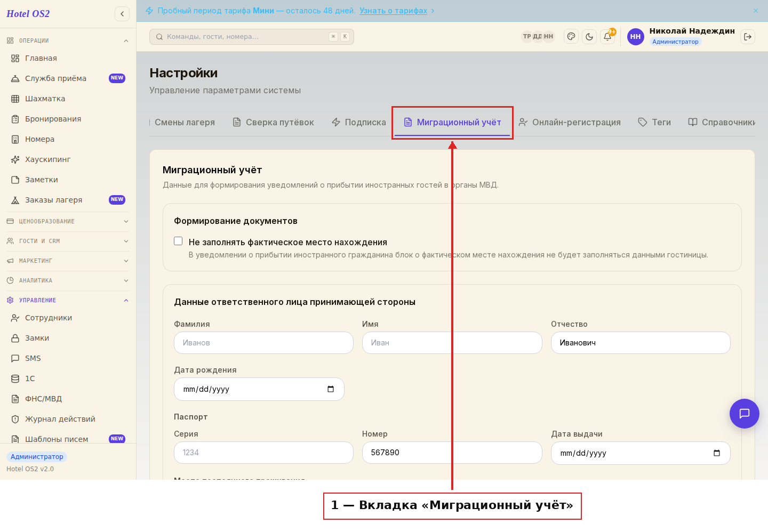Collapse the sidebar with the chevron button
This screenshot has width=768, height=532.
[122, 14]
